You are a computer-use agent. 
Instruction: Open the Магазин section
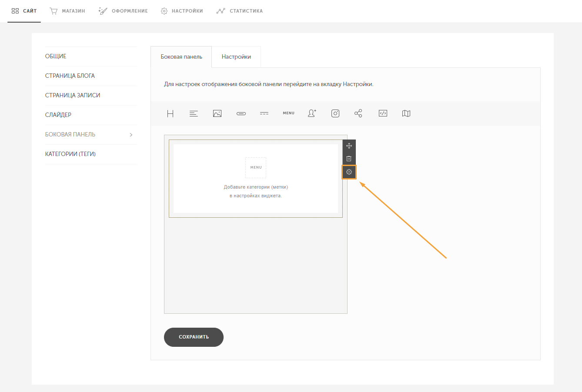(x=67, y=11)
